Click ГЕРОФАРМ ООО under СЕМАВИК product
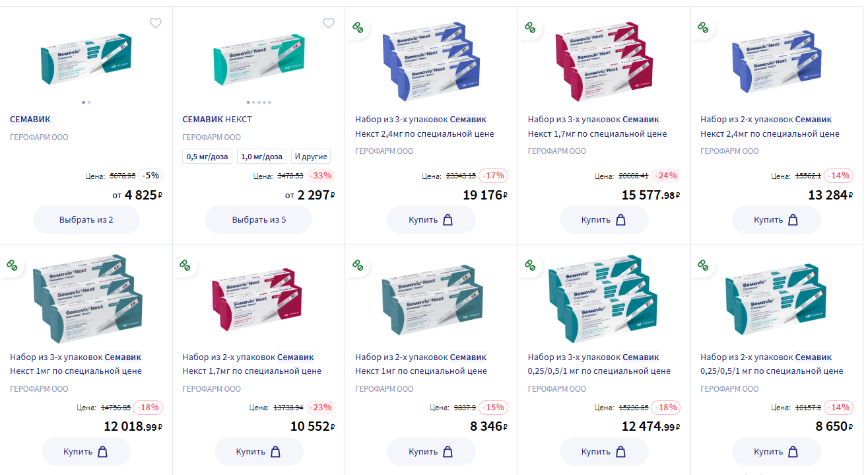This screenshot has width=868, height=475. [x=39, y=137]
